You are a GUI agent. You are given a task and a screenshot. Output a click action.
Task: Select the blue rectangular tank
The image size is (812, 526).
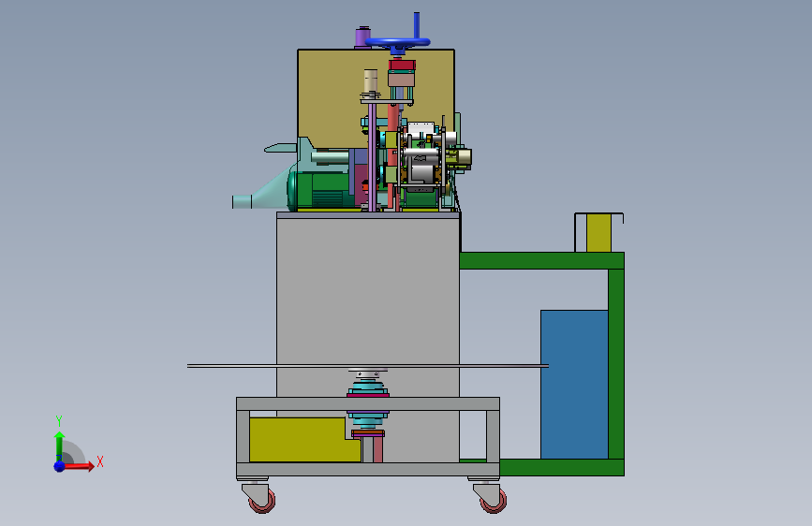[574, 384]
